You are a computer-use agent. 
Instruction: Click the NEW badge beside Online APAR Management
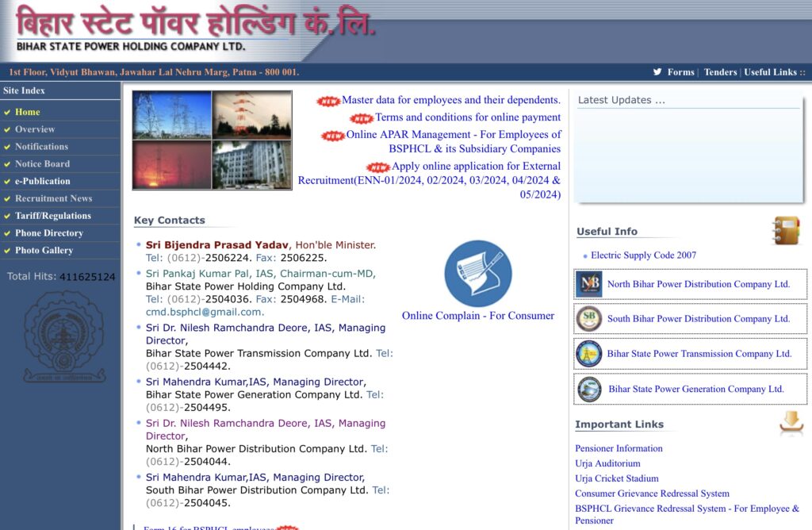[333, 136]
